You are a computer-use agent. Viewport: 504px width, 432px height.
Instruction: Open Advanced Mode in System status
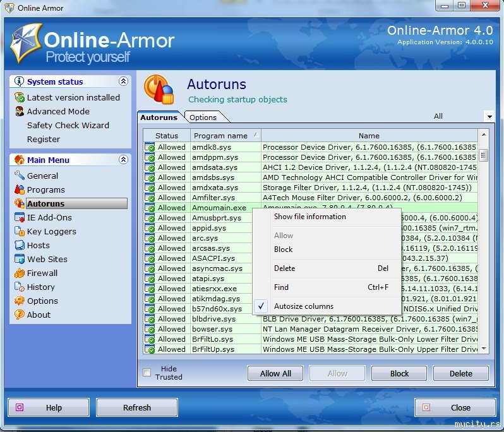58,111
